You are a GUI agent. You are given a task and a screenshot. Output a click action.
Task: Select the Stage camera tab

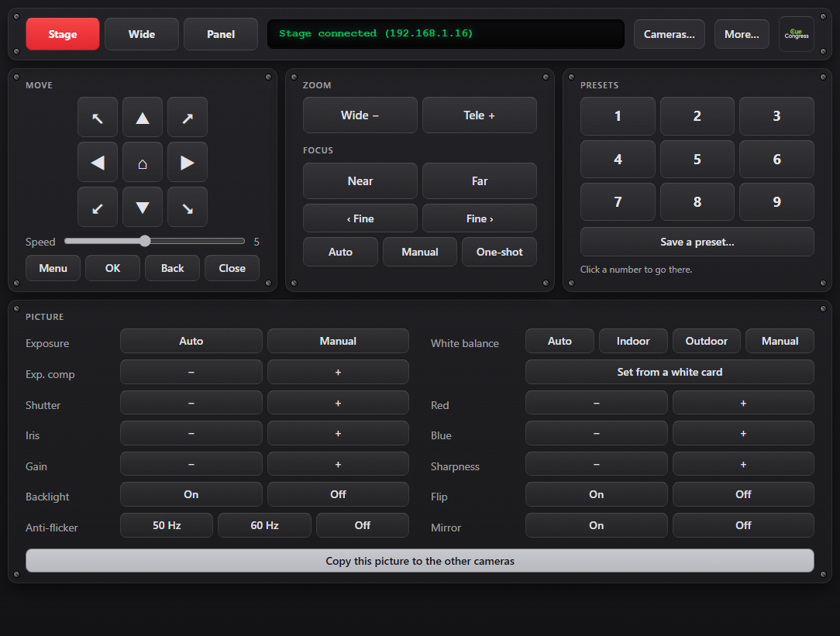(x=63, y=34)
